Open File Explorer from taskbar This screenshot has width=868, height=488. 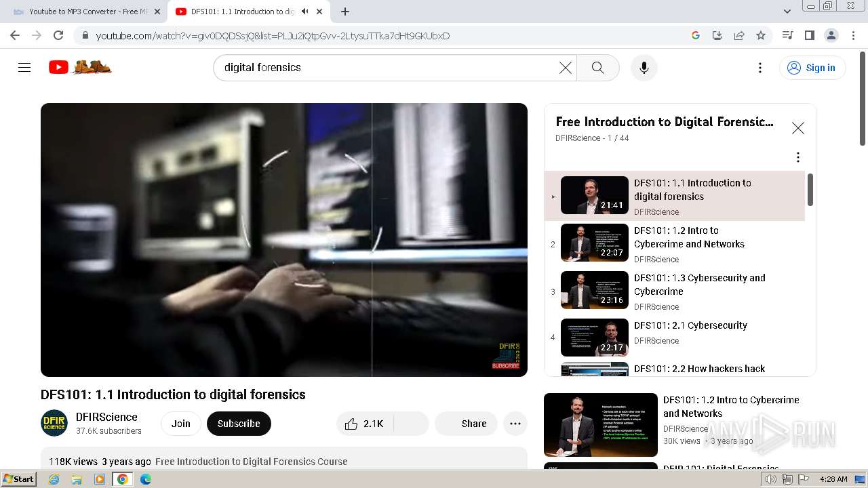[x=77, y=479]
